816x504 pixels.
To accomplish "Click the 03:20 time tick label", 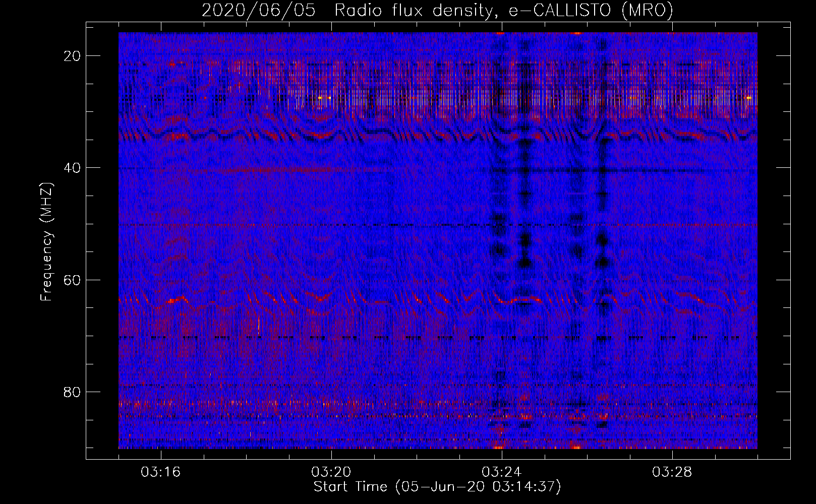I will 331,472.
